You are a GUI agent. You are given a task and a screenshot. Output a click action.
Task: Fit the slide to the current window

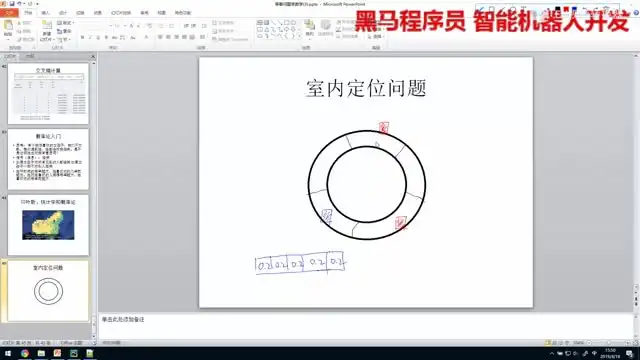(x=635, y=343)
